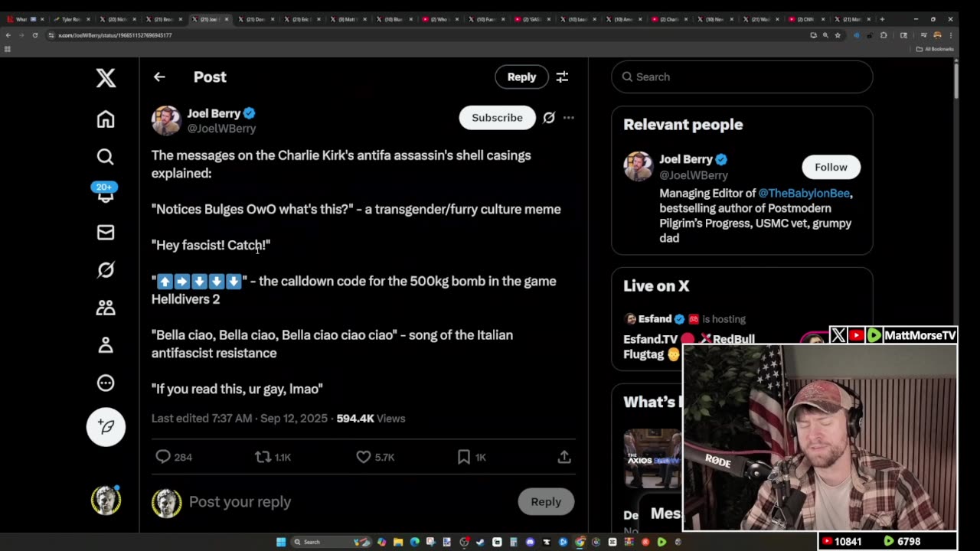Open File Explorer from the taskbar
980x551 pixels.
point(398,542)
